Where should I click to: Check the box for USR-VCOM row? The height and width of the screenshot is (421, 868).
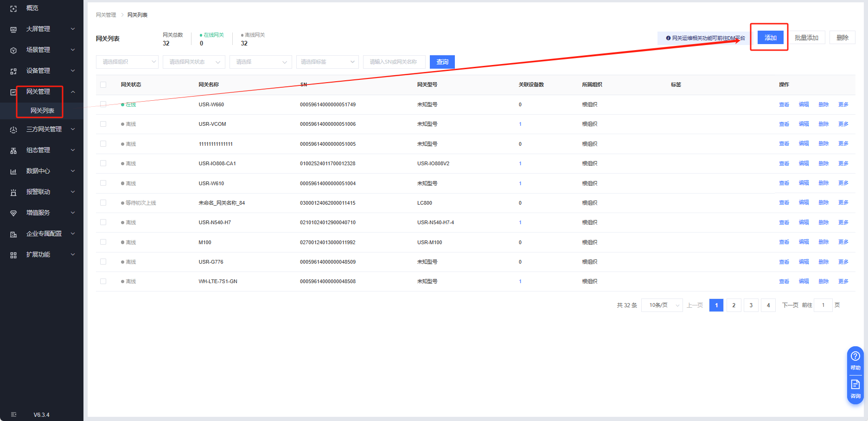click(103, 124)
